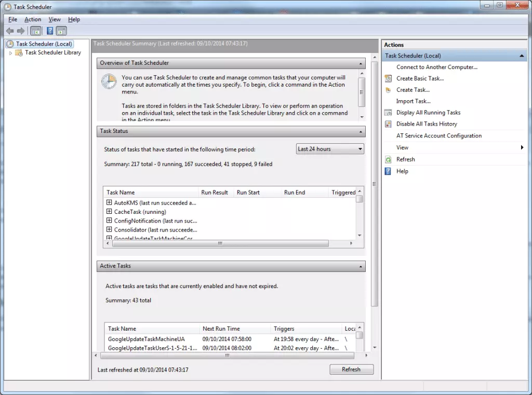
Task: Open Help via the blue question mark icon
Action: point(388,171)
